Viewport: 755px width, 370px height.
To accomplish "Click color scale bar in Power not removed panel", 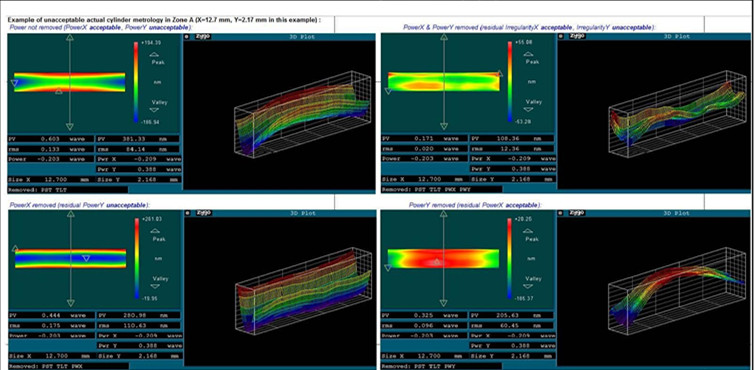I will point(136,82).
